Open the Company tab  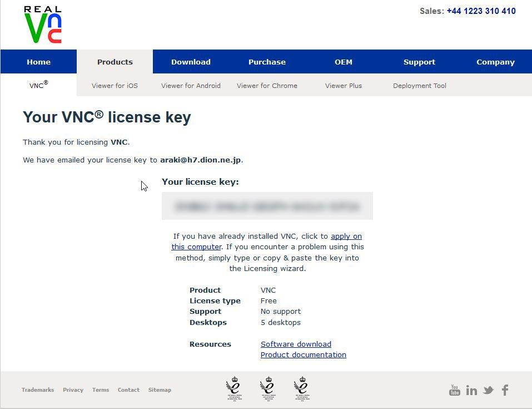coord(495,62)
